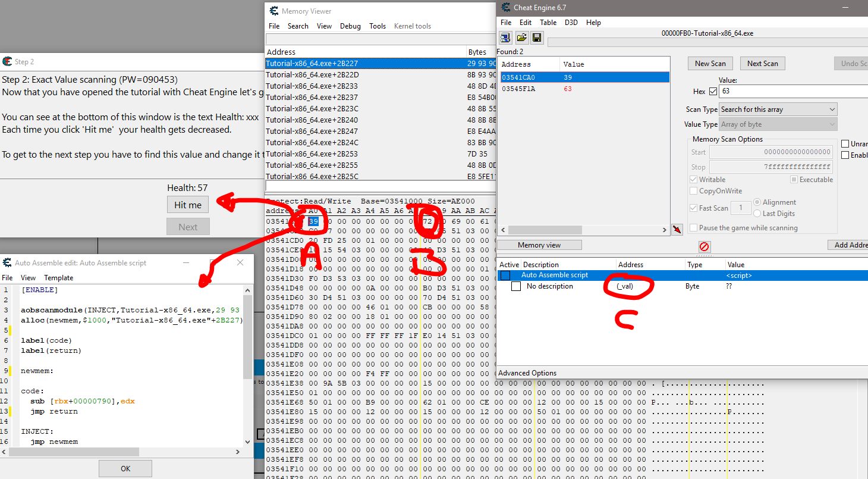Viewport: 868px width, 479px height.
Task: Enable the No description entry checkbox
Action: pos(516,286)
